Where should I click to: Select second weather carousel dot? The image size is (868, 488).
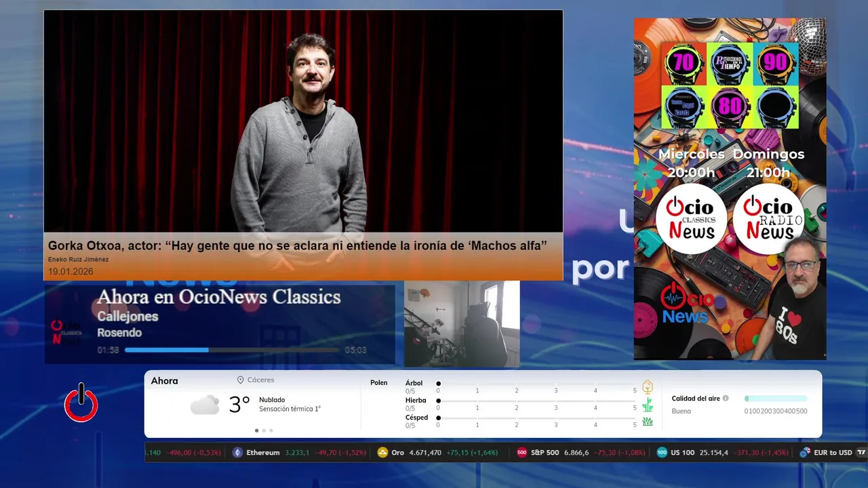[264, 430]
